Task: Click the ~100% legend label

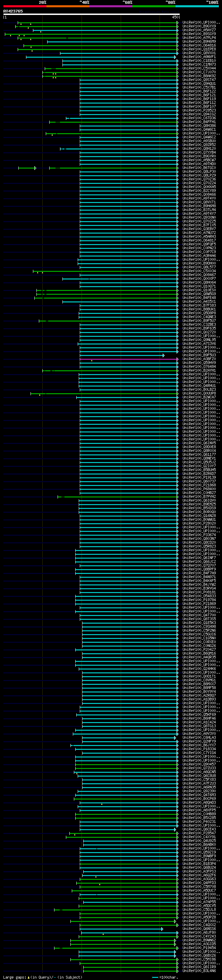Action: [213, 2]
